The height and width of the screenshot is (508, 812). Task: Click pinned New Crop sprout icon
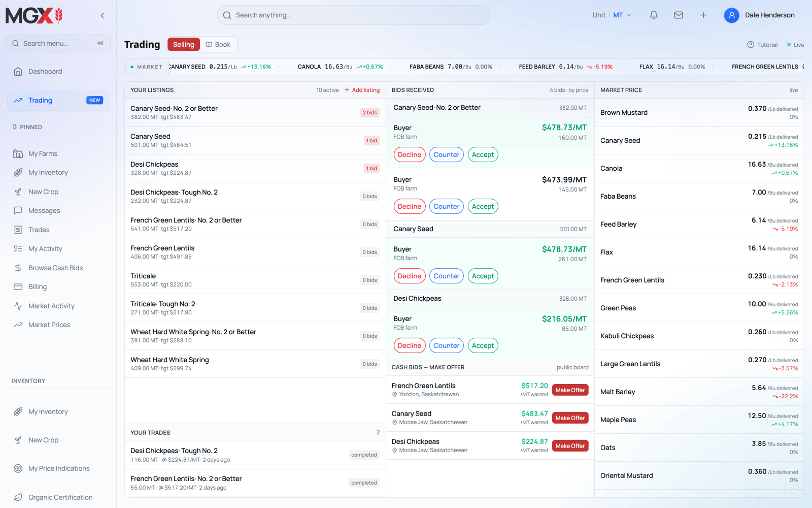[18, 192]
